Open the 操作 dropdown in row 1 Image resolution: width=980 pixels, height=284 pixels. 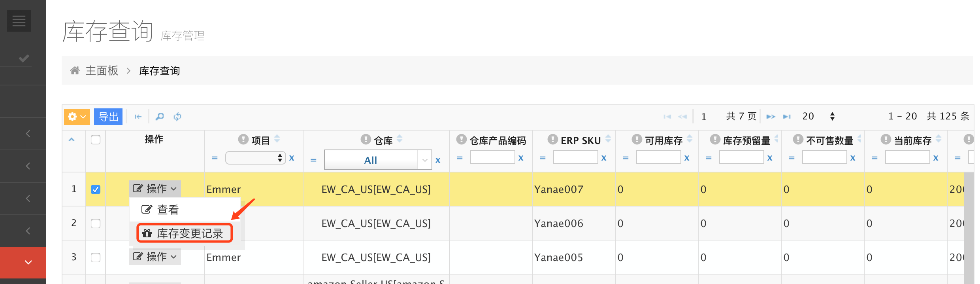tap(155, 189)
